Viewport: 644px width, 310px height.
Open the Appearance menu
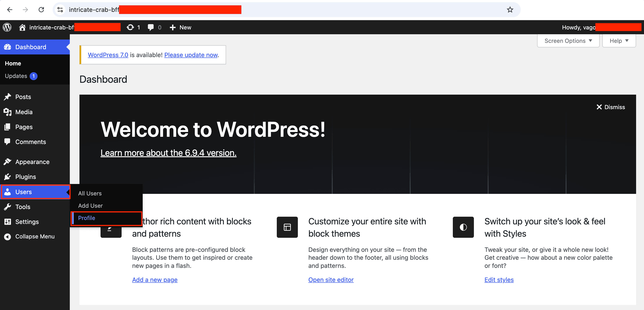pyautogui.click(x=35, y=162)
